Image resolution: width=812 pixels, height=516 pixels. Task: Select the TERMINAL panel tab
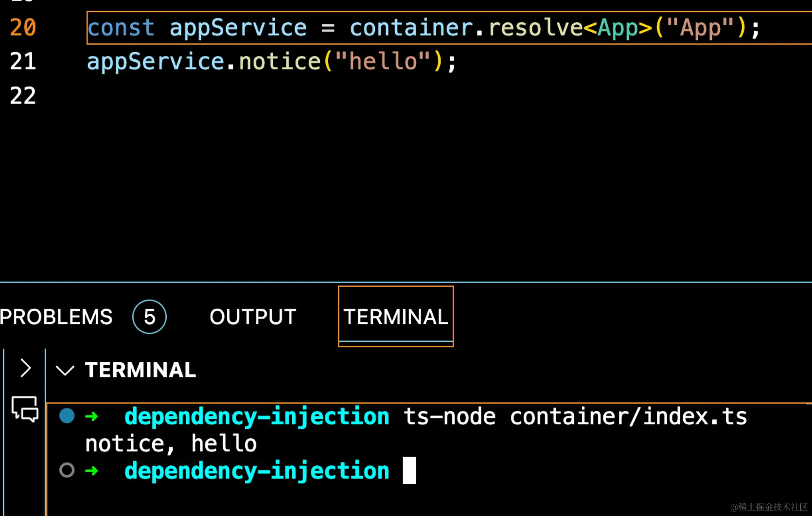click(396, 317)
